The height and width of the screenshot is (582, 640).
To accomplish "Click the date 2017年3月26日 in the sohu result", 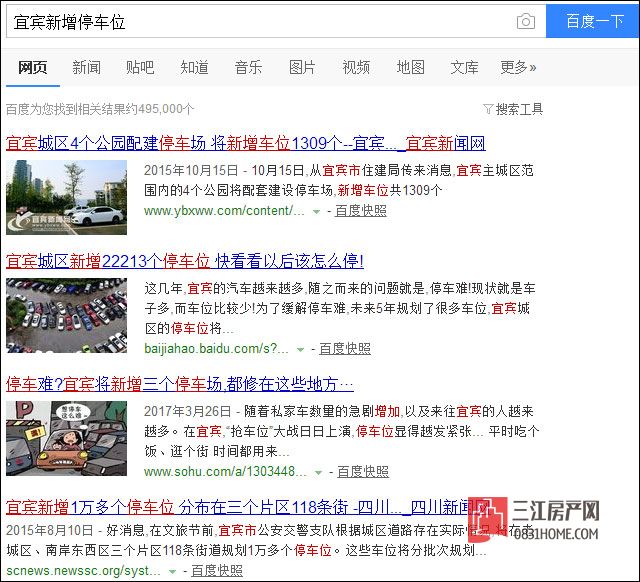I will tap(187, 411).
